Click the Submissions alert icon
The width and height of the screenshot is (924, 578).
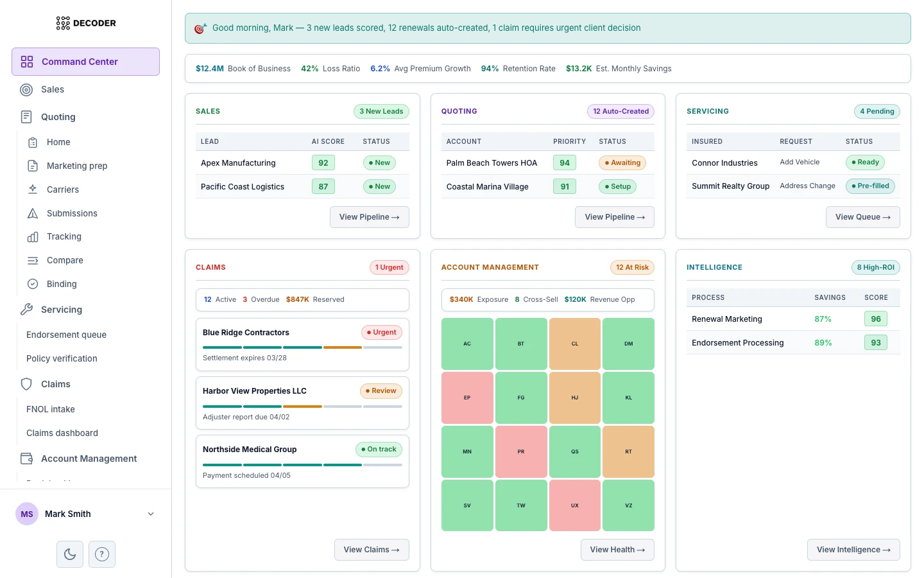click(x=33, y=213)
